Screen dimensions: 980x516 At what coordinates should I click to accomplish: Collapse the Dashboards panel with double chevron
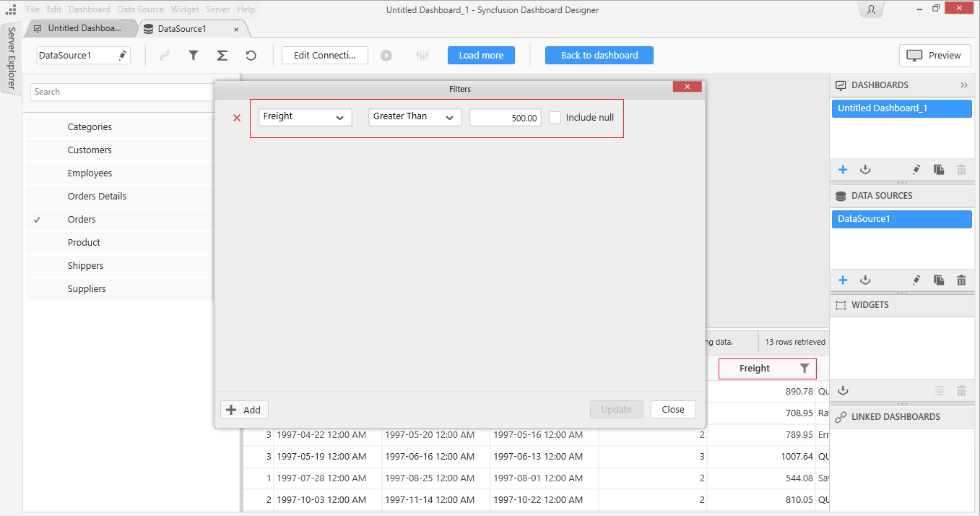pos(964,85)
